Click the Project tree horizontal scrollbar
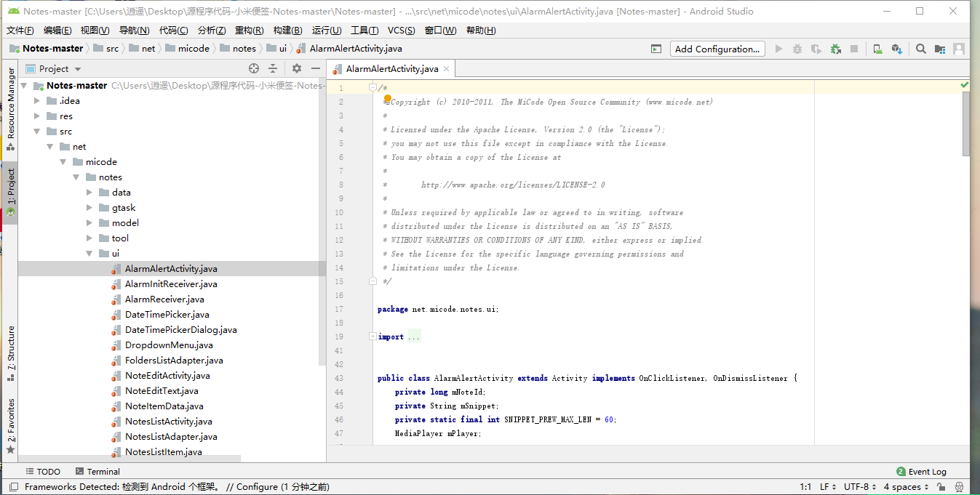The width and height of the screenshot is (980, 495). pos(130,459)
